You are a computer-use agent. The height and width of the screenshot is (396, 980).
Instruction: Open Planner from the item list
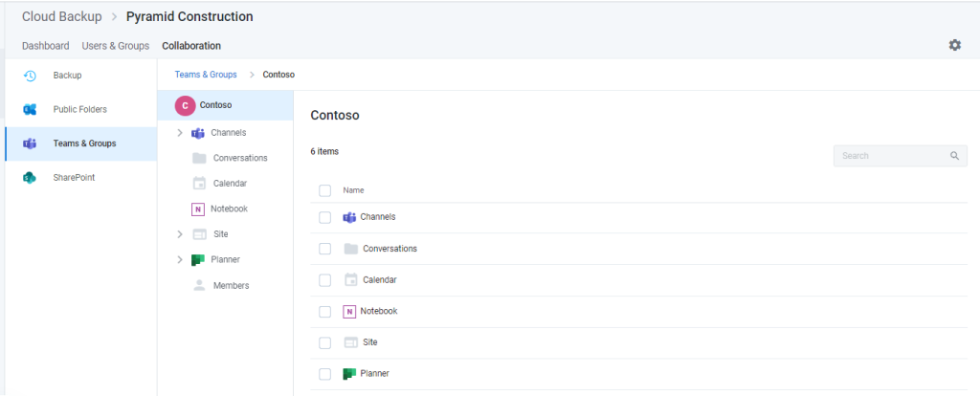[375, 373]
